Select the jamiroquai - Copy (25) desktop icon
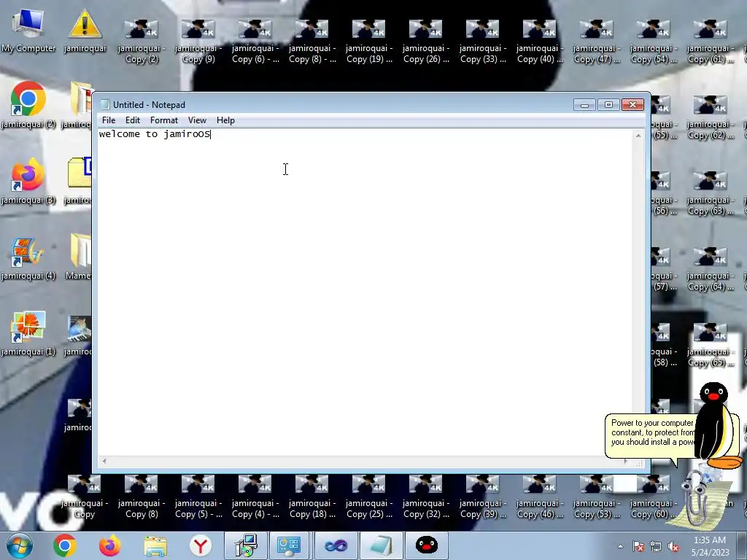 point(369,497)
